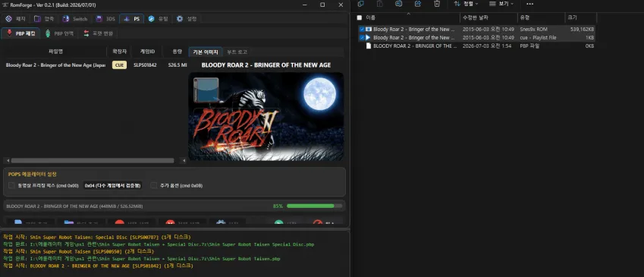Open the Switch console tab
The image size is (644, 277).
point(75,19)
